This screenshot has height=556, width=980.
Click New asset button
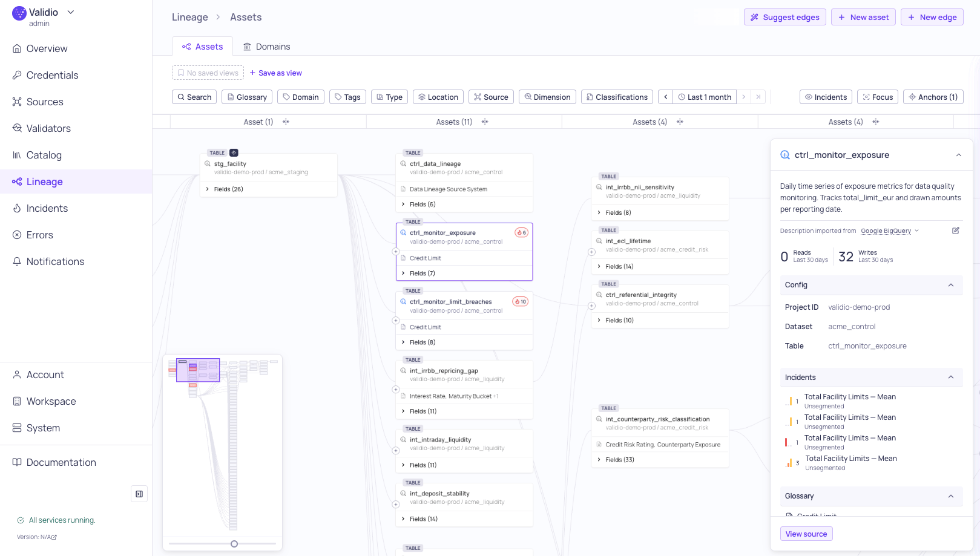pyautogui.click(x=863, y=17)
